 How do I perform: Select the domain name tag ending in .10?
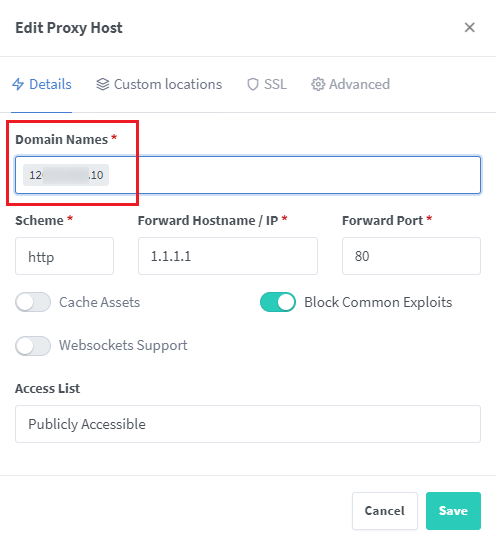tap(66, 175)
